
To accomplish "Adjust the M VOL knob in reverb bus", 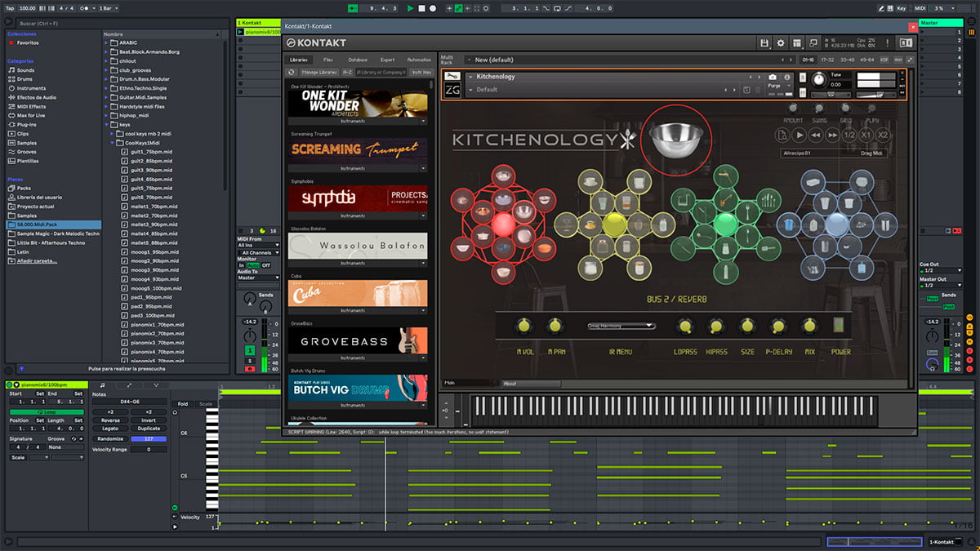I will (x=523, y=326).
